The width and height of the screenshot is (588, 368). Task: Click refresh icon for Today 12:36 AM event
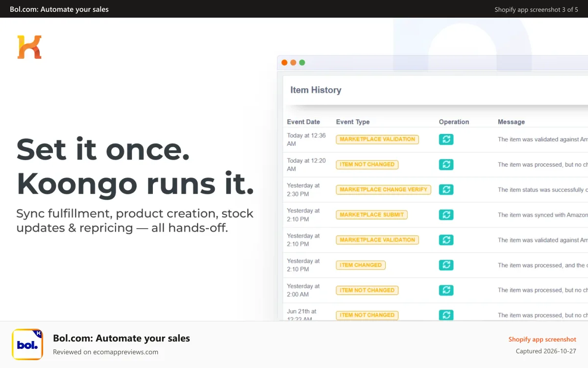446,139
